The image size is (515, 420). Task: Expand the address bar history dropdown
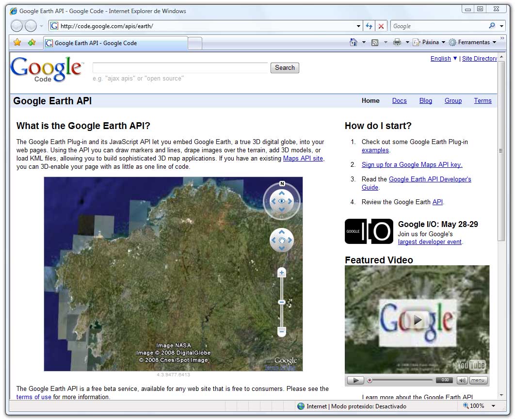[x=358, y=26]
